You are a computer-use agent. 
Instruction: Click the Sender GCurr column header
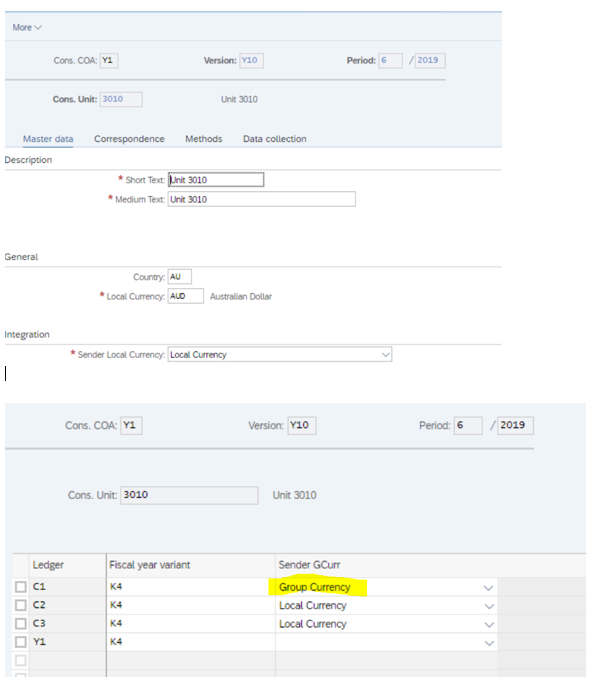386,565
